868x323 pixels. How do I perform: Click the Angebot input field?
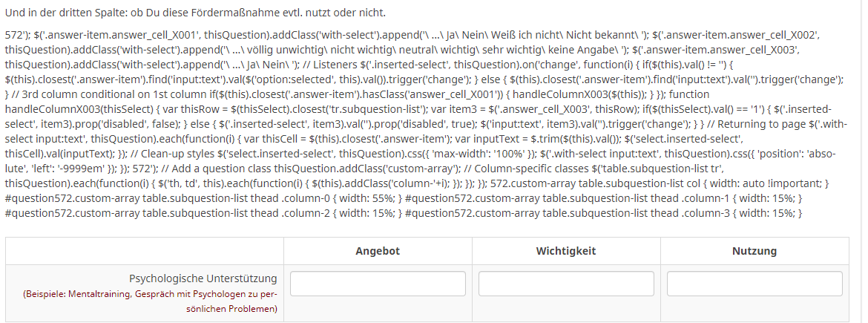point(378,284)
